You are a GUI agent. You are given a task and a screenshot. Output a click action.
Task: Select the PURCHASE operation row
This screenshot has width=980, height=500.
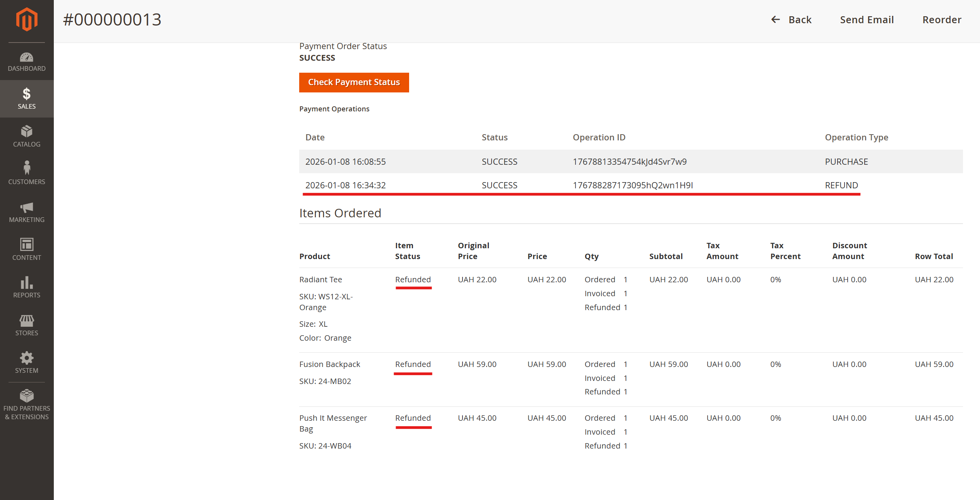coord(630,162)
